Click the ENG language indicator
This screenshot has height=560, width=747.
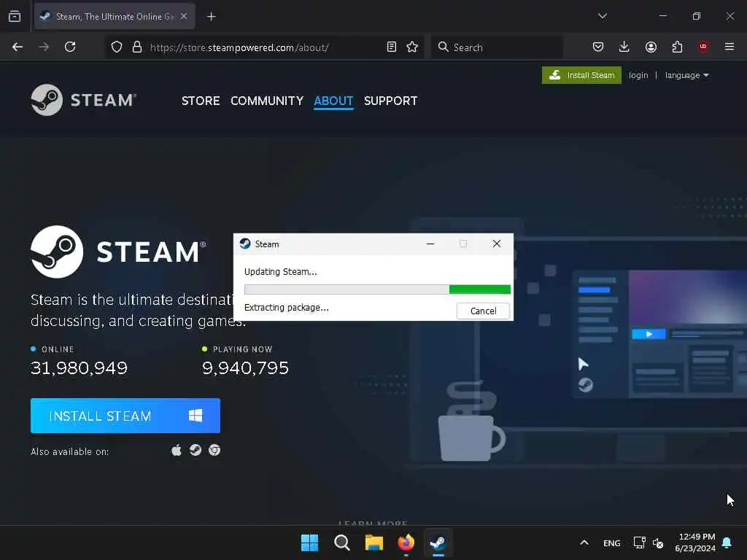click(x=612, y=542)
